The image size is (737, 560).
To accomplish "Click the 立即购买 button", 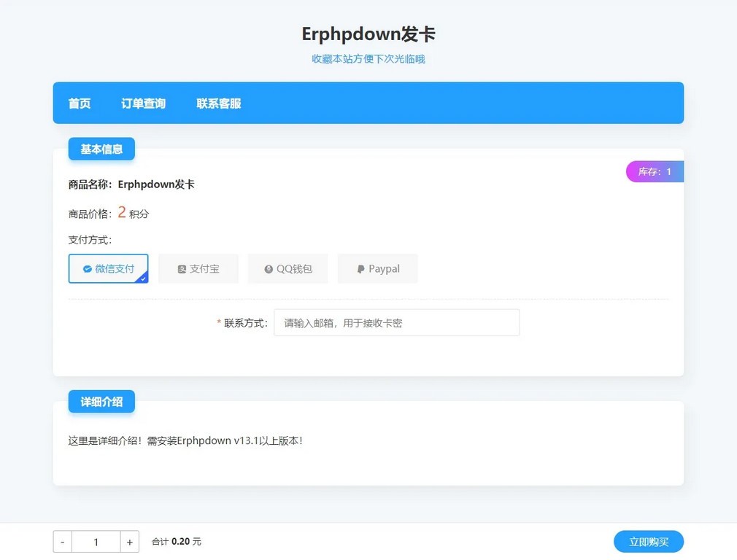I will pos(649,542).
